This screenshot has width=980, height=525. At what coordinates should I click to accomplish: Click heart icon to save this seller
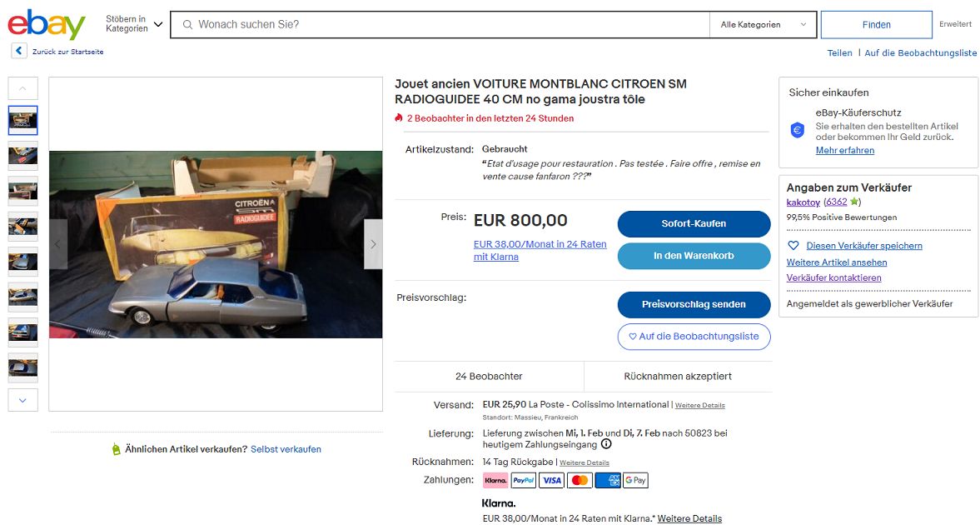793,246
